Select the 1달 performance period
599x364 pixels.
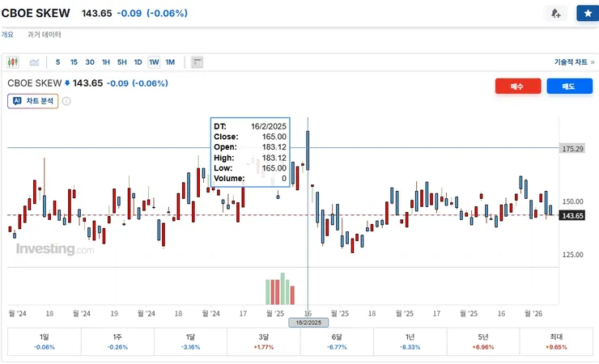point(190,341)
